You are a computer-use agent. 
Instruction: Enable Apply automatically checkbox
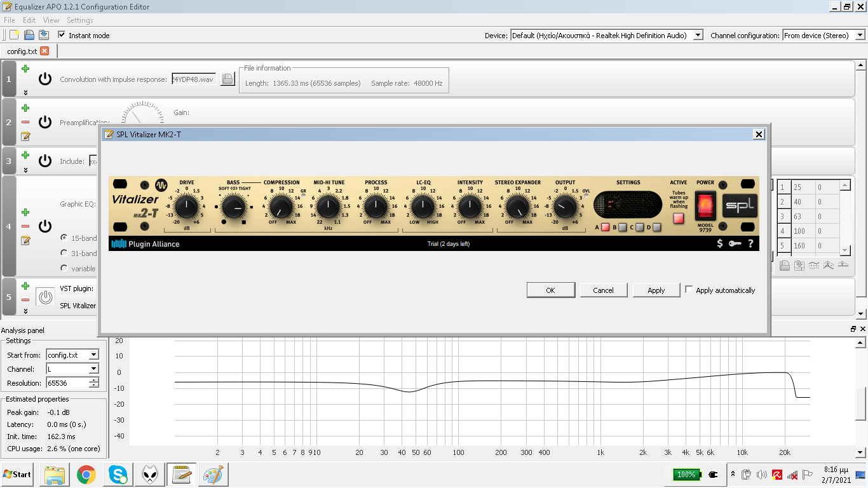pos(689,290)
